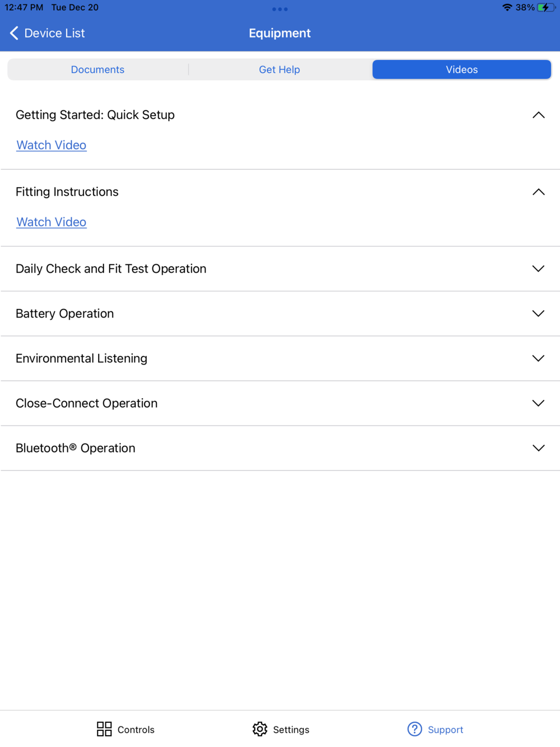Expand Daily Check and Fit Test Operation

[x=538, y=269]
